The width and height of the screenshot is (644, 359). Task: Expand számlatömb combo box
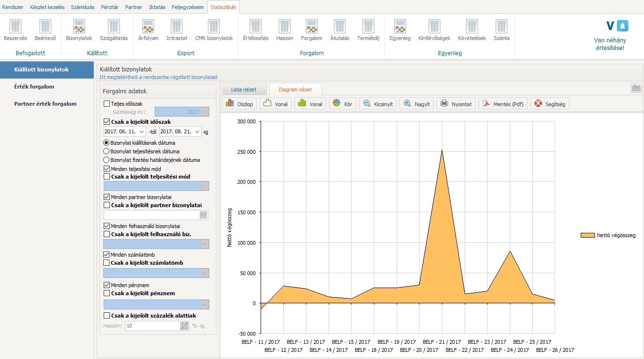205,273
